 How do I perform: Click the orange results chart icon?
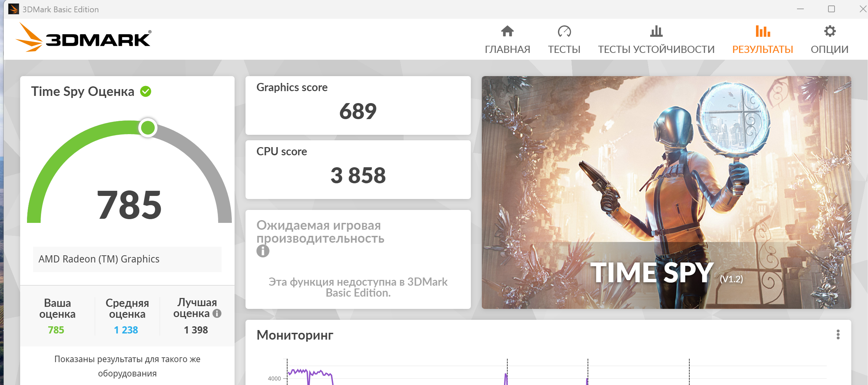pos(762,31)
